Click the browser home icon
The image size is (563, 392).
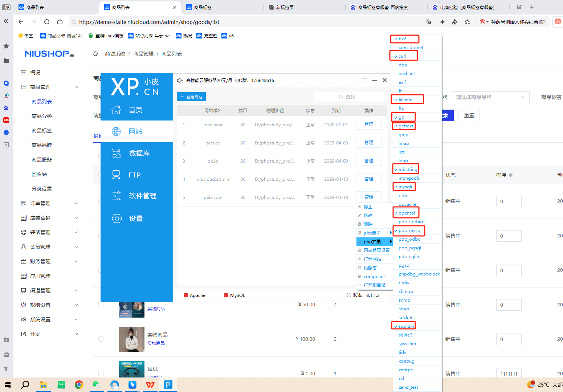tap(60, 22)
